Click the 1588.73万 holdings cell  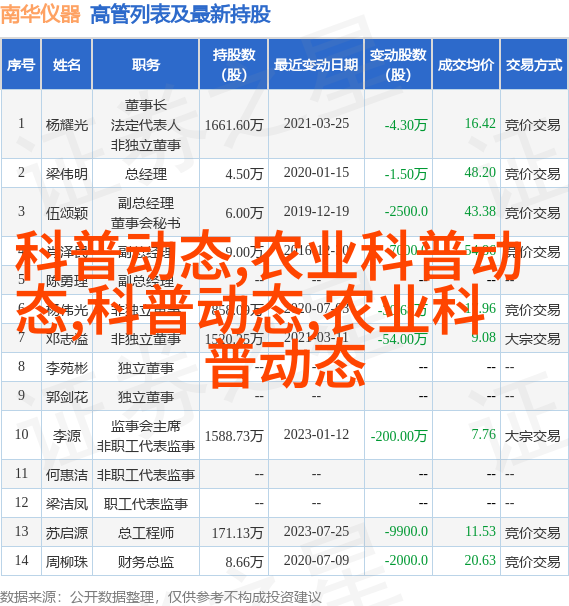234,436
